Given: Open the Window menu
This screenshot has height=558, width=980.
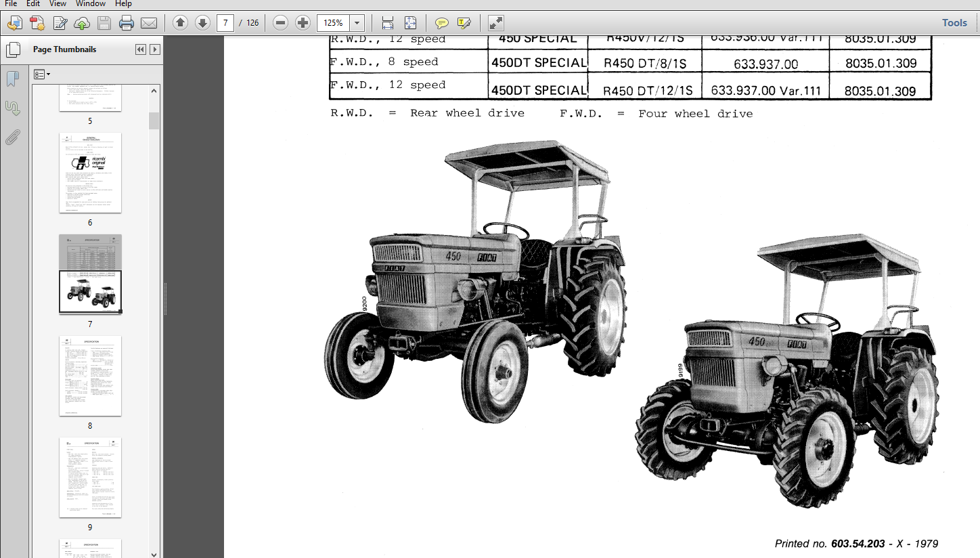Looking at the screenshot, I should (x=90, y=3).
